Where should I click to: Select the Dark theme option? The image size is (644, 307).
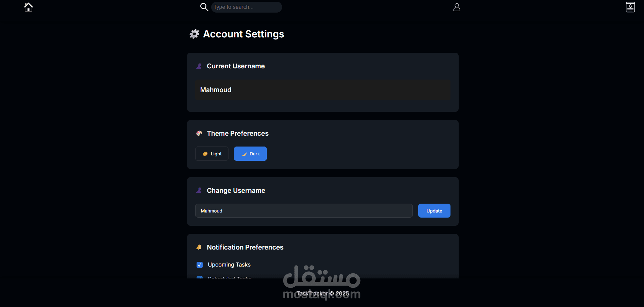coord(250,154)
